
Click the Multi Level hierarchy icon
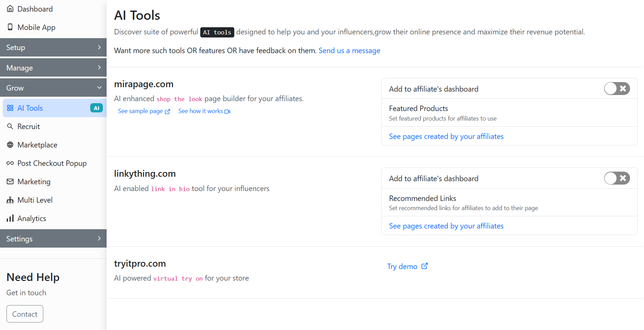10,200
